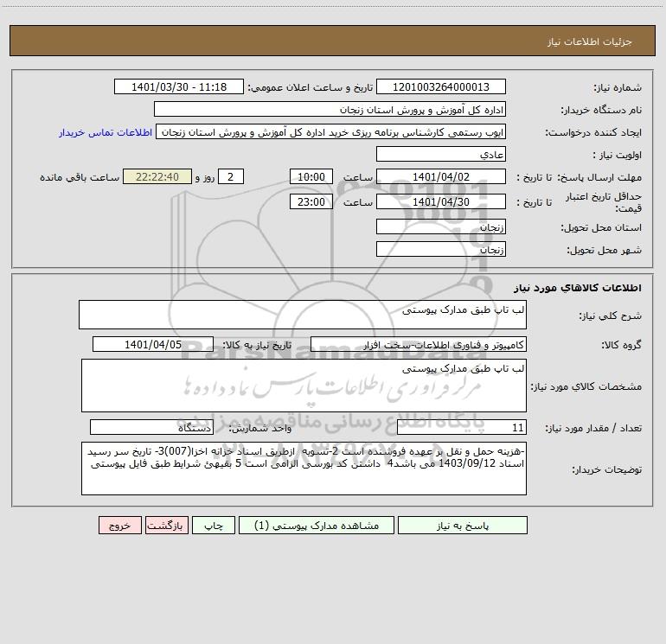This screenshot has height=644, width=666.
Task: Click the request creator field ایوب رستمی
Action: point(331,131)
